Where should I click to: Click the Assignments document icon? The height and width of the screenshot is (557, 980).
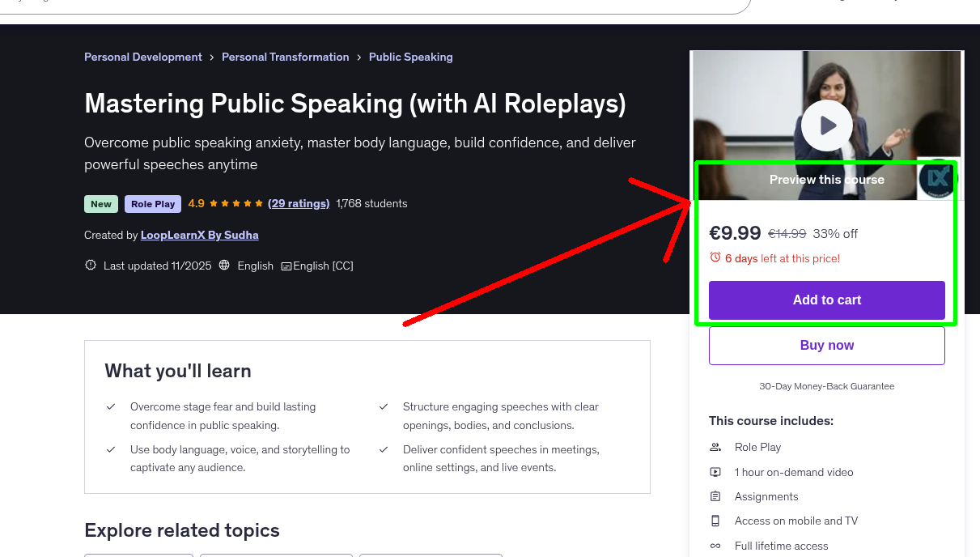coord(715,496)
